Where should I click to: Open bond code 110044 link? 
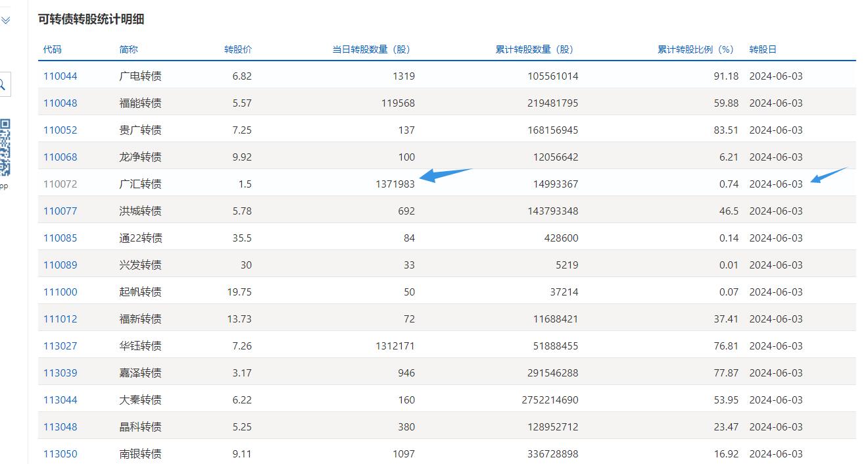[x=60, y=76]
